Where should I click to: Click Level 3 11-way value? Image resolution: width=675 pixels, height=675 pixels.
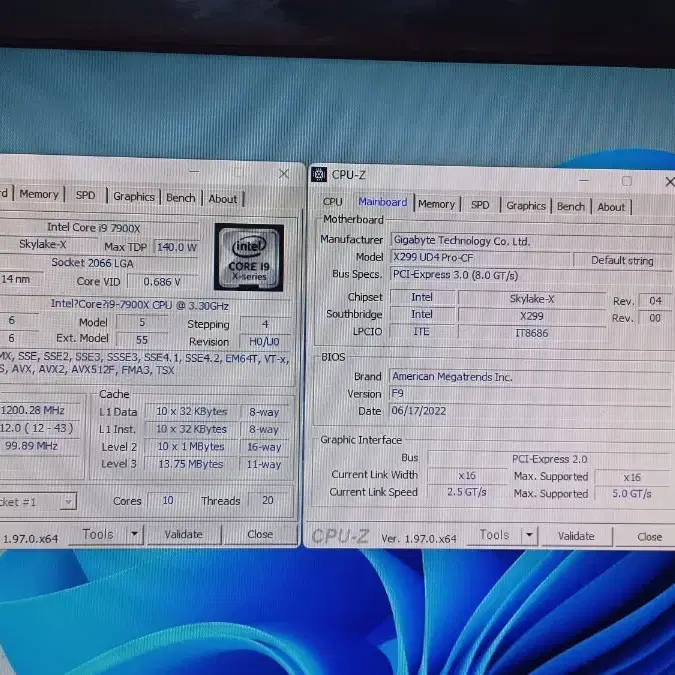[x=264, y=464]
